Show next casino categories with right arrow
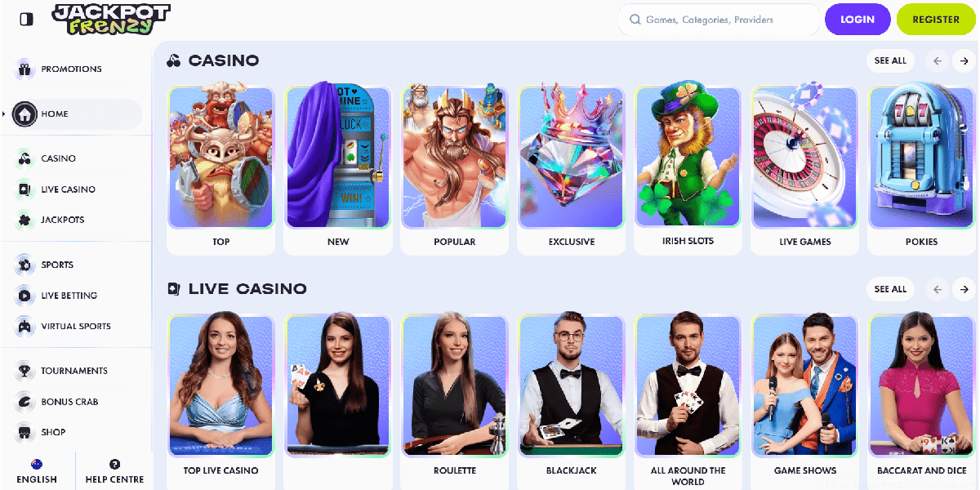Image resolution: width=980 pixels, height=490 pixels. 964,60
